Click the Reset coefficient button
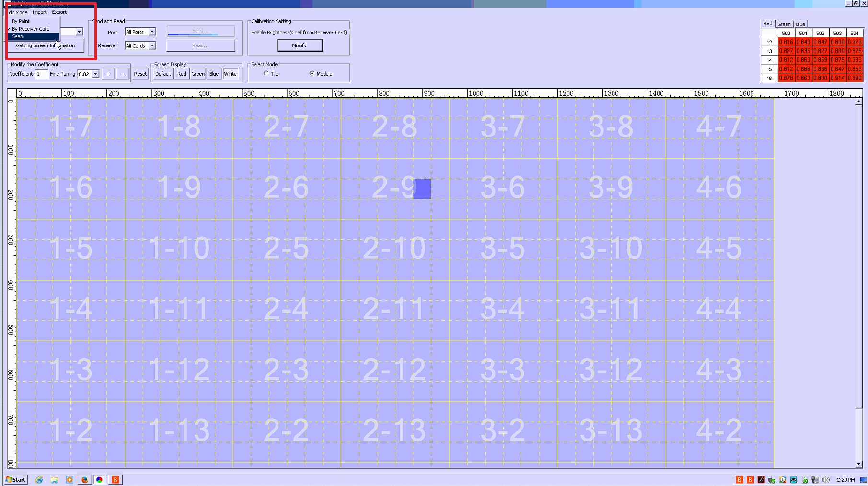This screenshot has width=868, height=486. click(140, 74)
